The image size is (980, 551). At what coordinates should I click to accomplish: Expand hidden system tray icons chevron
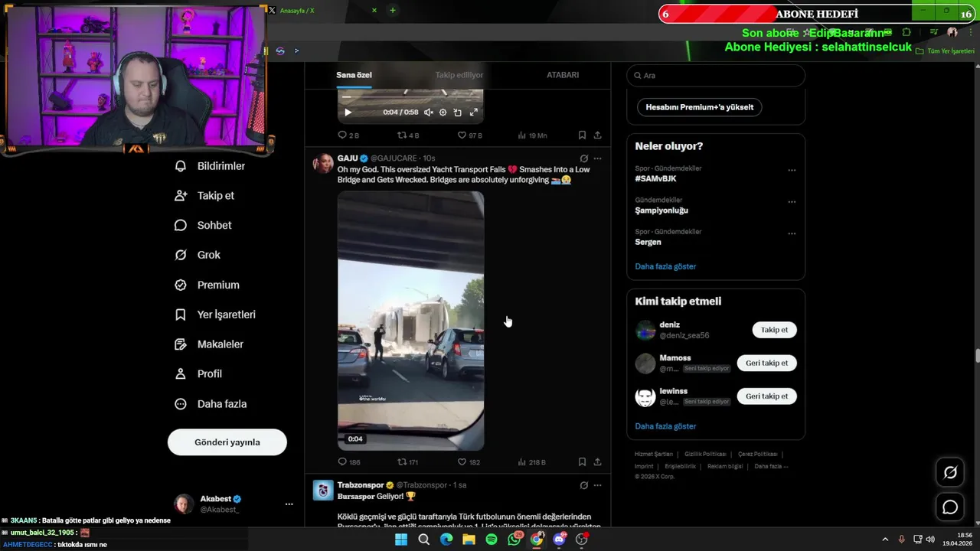[x=885, y=540]
